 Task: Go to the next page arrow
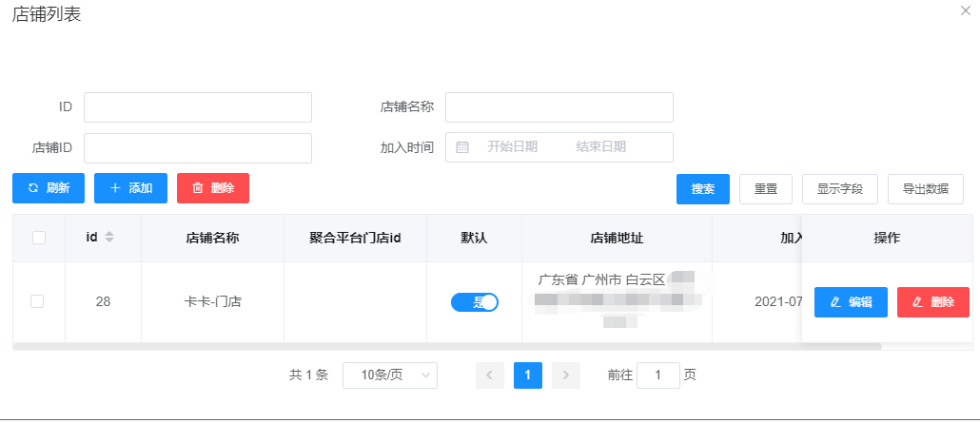[566, 375]
